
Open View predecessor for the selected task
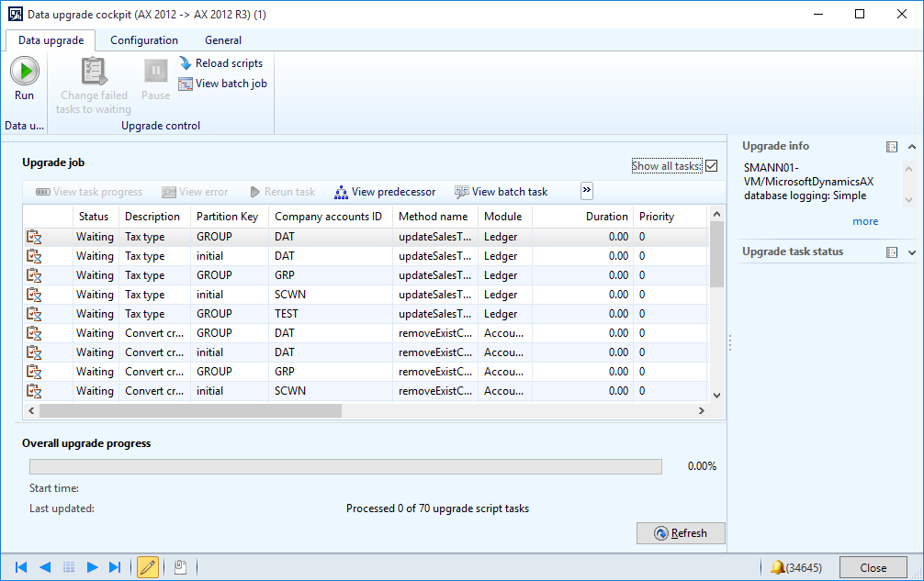click(386, 192)
